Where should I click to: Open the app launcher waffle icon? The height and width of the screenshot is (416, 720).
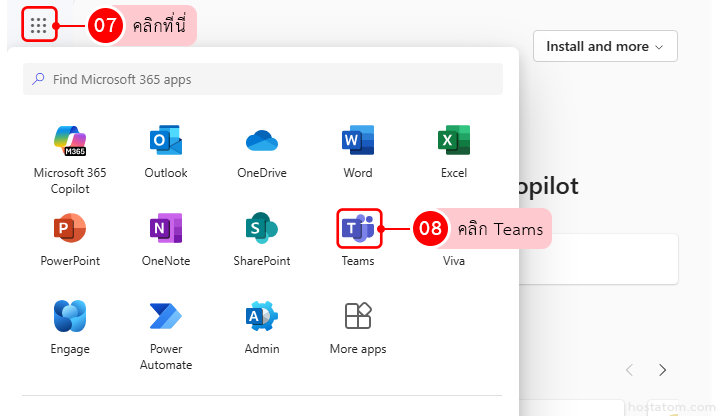point(38,26)
